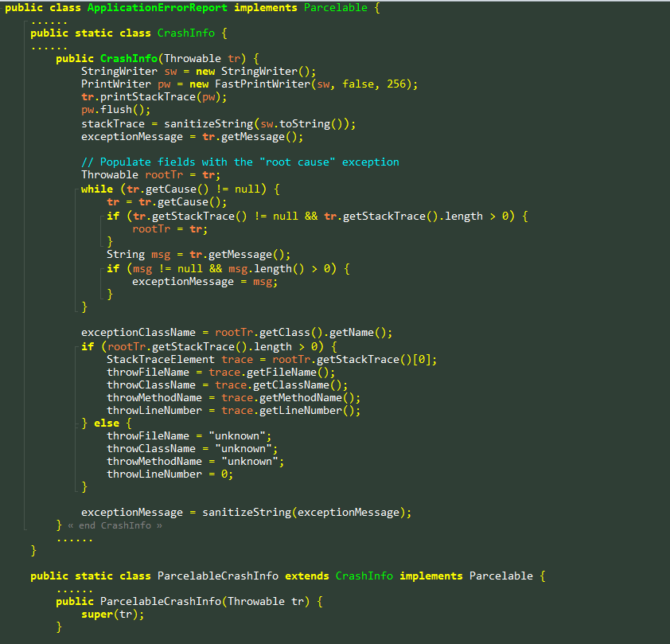Click the 'exceptionMessage = tr.getMessage();' line

click(x=193, y=137)
